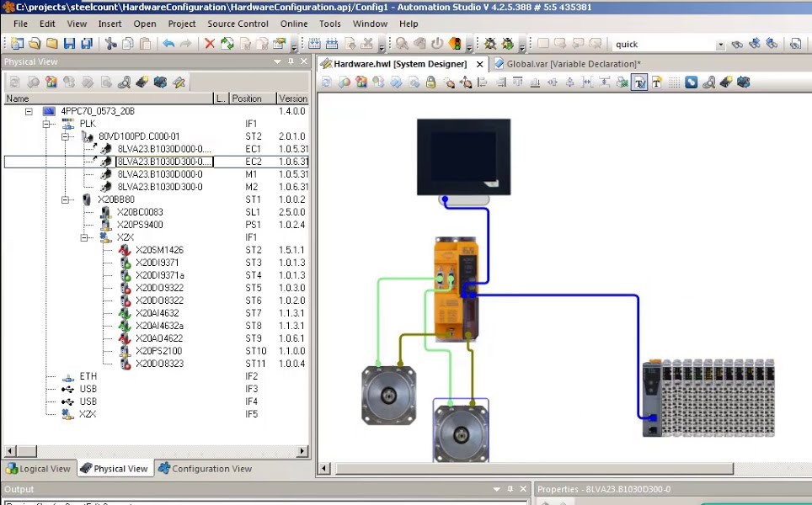This screenshot has width=812, height=505.
Task: Click the red X Delete icon
Action: click(x=209, y=44)
